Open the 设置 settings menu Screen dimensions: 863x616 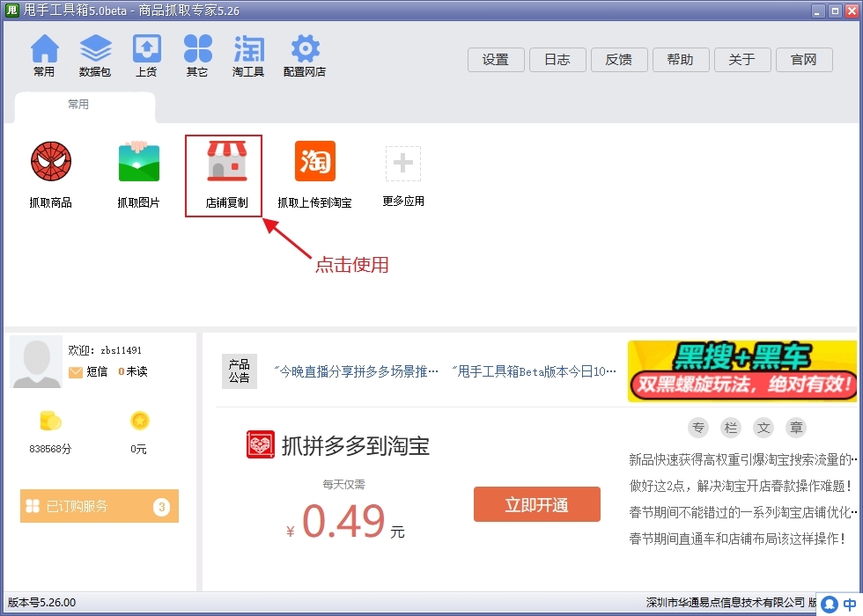click(x=496, y=60)
